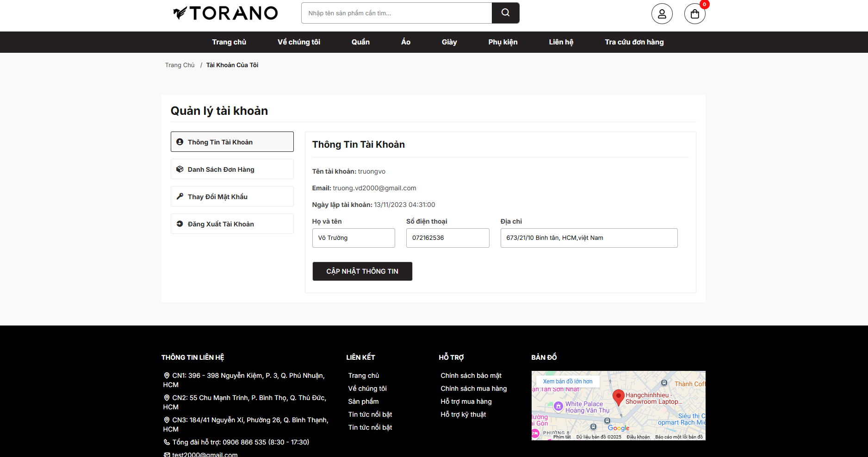The height and width of the screenshot is (457, 868).
Task: Select Thông Tin Tài Khoản sidebar item
Action: [232, 142]
